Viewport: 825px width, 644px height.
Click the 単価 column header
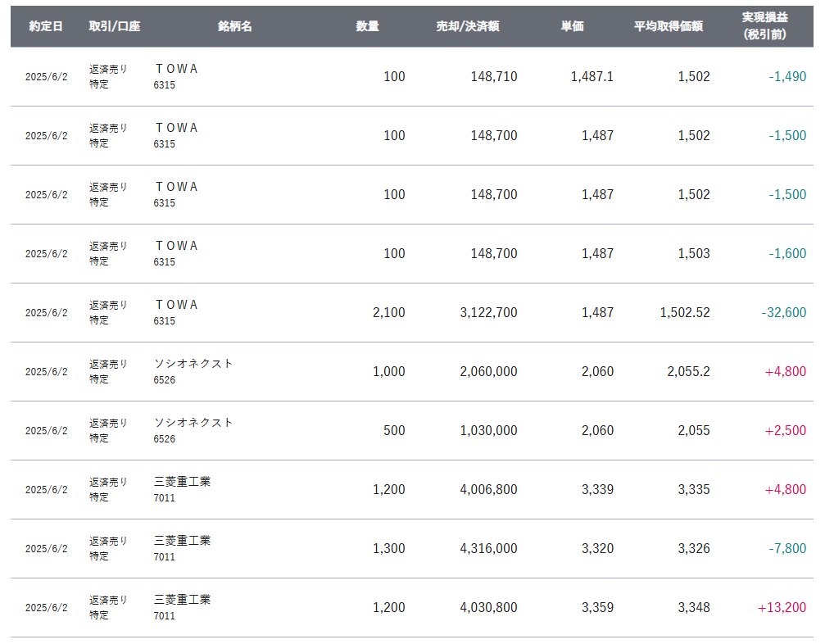[x=572, y=25]
